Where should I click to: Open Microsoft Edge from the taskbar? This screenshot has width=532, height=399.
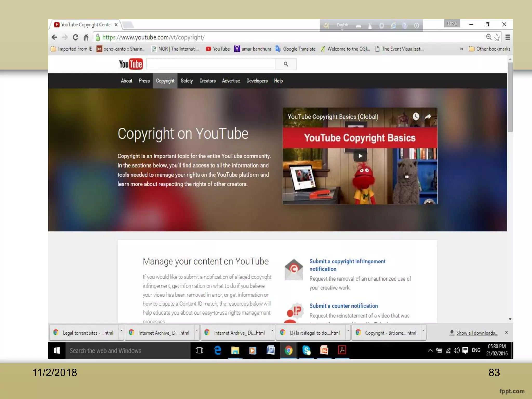pos(217,350)
